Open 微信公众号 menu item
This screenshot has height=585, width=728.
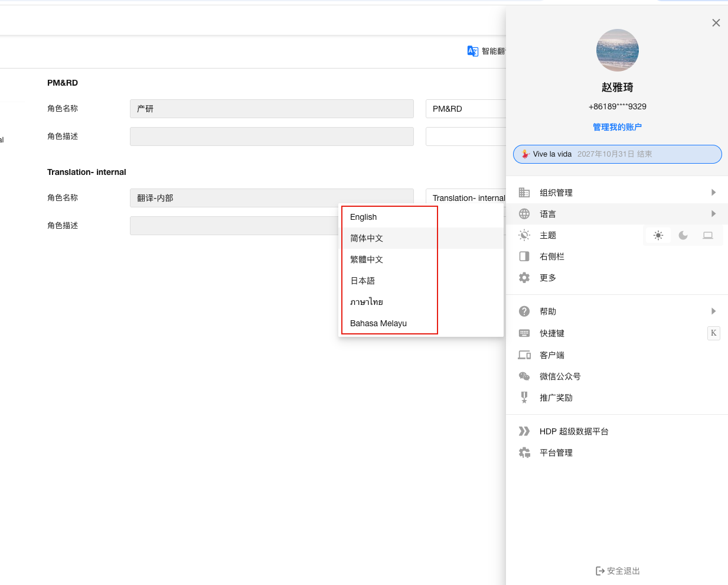pyautogui.click(x=617, y=376)
